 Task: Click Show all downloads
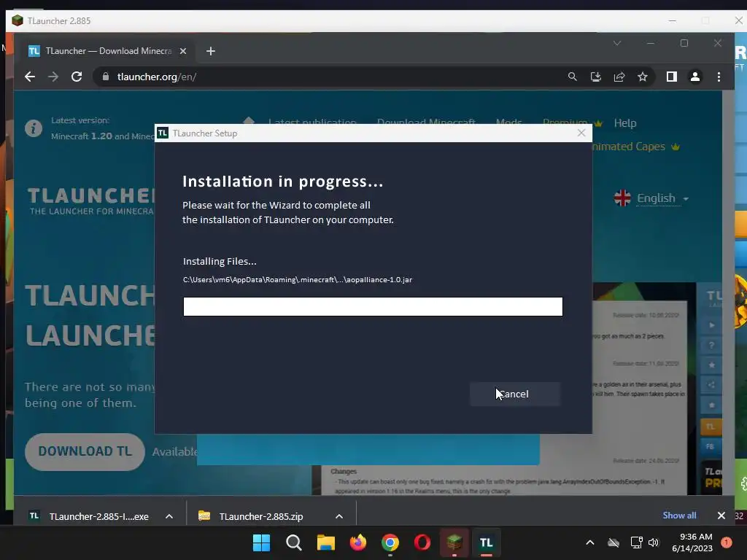tap(679, 516)
